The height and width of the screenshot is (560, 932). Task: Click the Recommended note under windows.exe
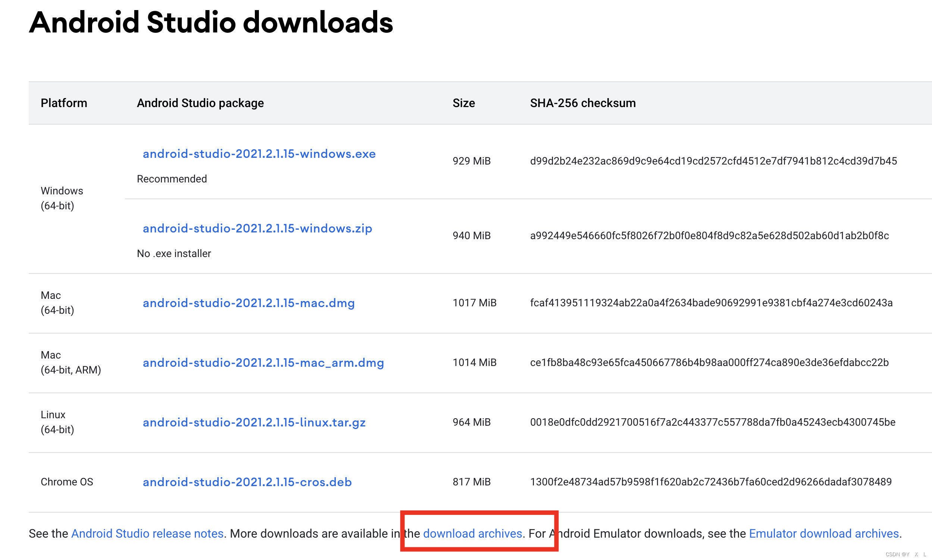coord(172,179)
